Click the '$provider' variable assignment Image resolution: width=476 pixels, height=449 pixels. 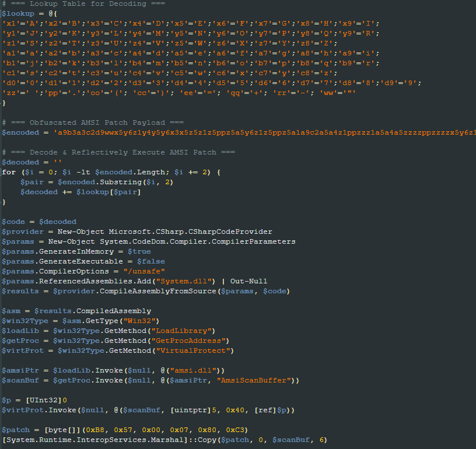[x=23, y=231]
